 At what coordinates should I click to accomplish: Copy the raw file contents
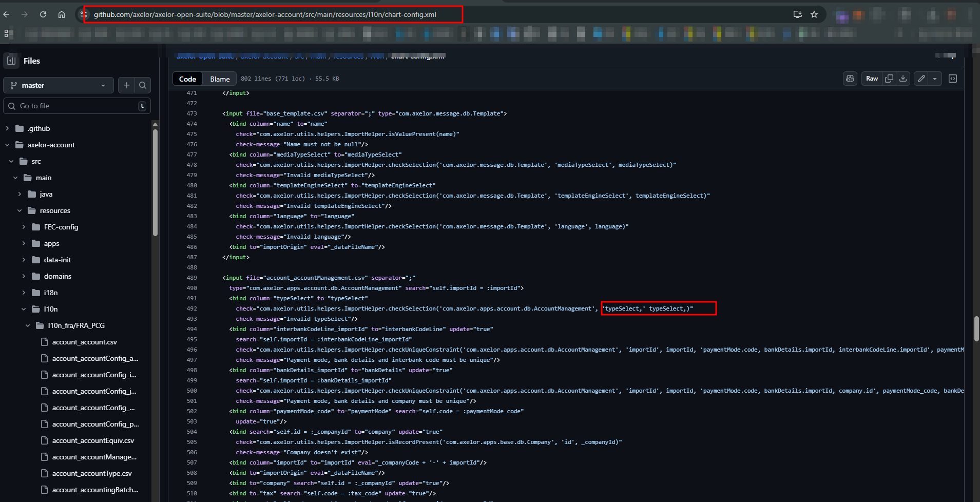click(889, 79)
